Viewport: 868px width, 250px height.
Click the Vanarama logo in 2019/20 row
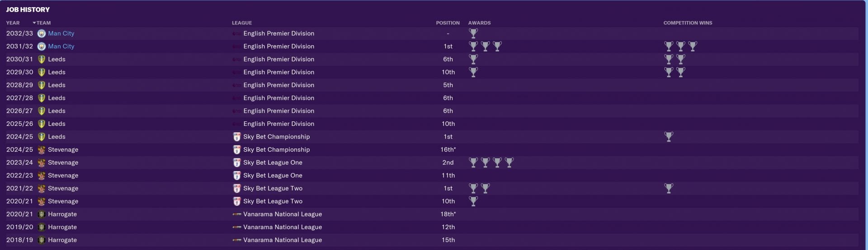[x=236, y=227]
